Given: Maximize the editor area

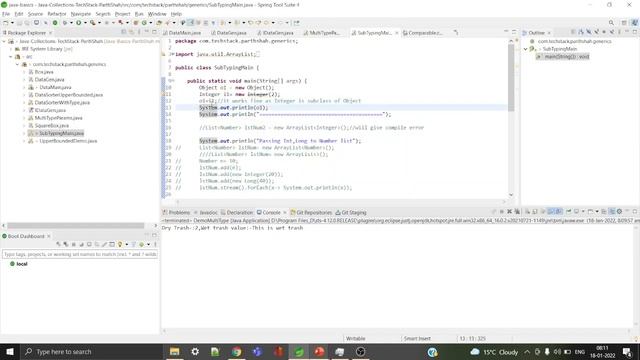Looking at the screenshot, I should (x=514, y=32).
